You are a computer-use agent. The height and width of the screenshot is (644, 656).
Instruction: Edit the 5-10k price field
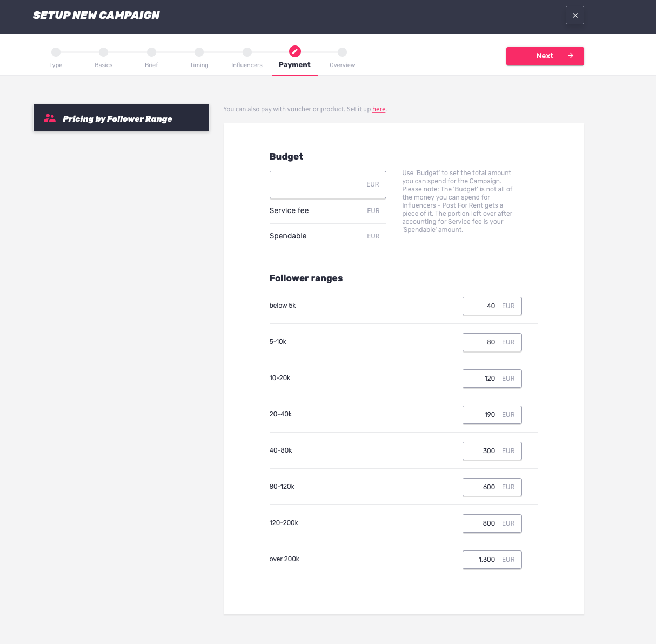(492, 342)
